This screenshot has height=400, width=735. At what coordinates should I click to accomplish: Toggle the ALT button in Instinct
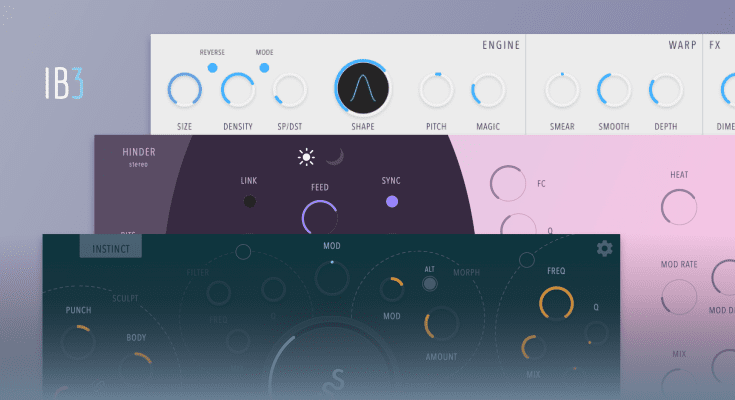click(430, 284)
